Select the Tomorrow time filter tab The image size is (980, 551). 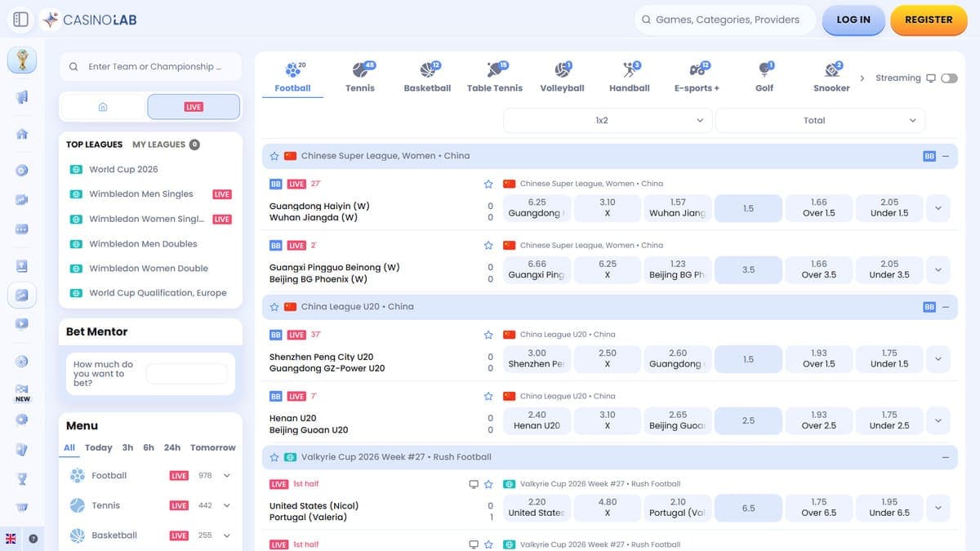(212, 447)
